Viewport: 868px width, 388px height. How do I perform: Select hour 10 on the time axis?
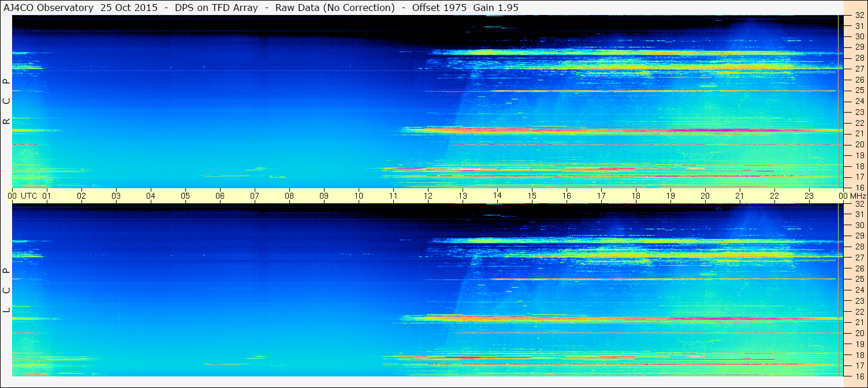pyautogui.click(x=359, y=196)
